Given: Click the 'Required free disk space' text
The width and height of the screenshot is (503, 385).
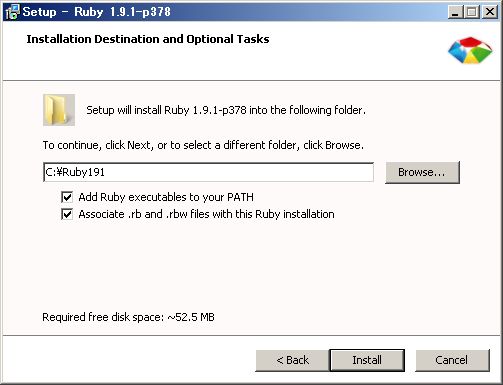Looking at the screenshot, I should click(128, 317).
